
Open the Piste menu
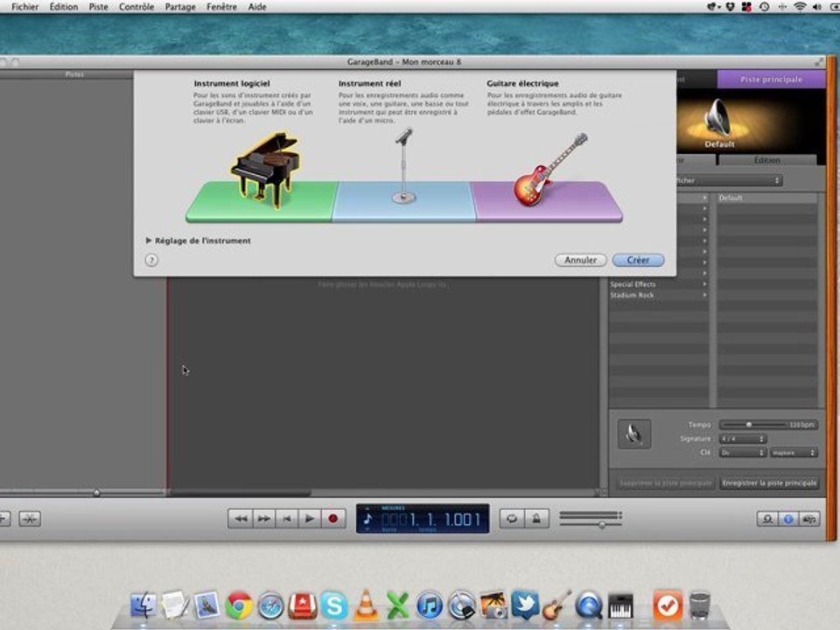99,7
